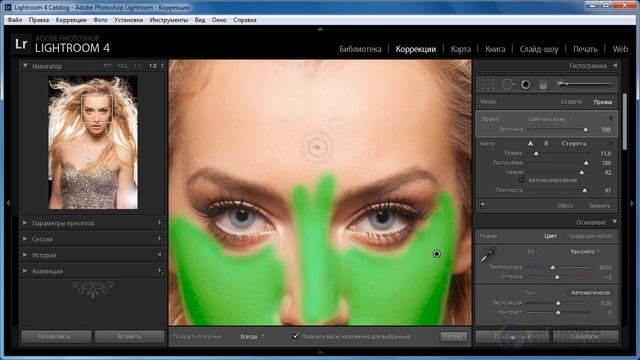The image size is (640, 360).
Task: Open the Файл menu
Action: click(x=15, y=20)
